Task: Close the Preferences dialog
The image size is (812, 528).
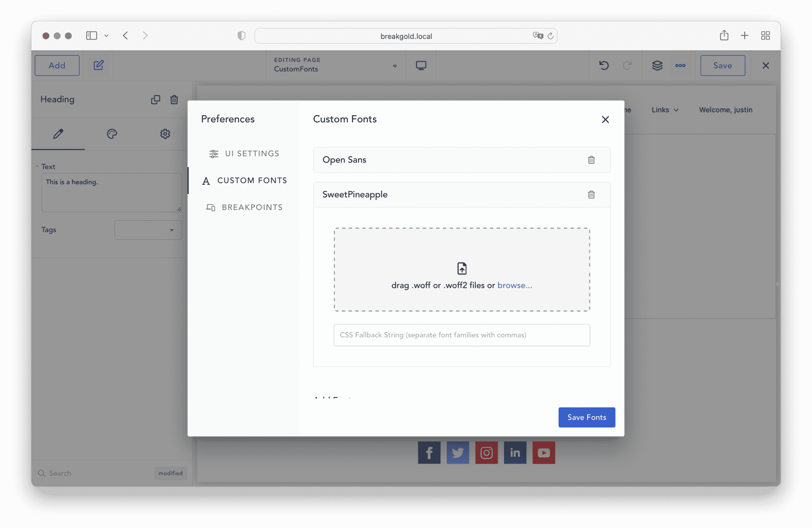Action: pyautogui.click(x=605, y=120)
